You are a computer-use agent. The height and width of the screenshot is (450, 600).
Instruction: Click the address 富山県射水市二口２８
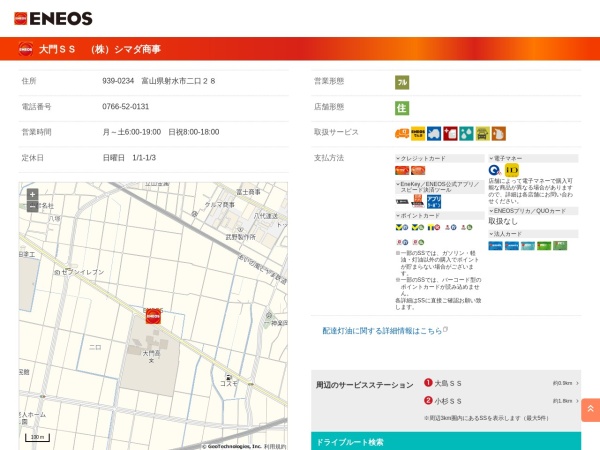(178, 81)
